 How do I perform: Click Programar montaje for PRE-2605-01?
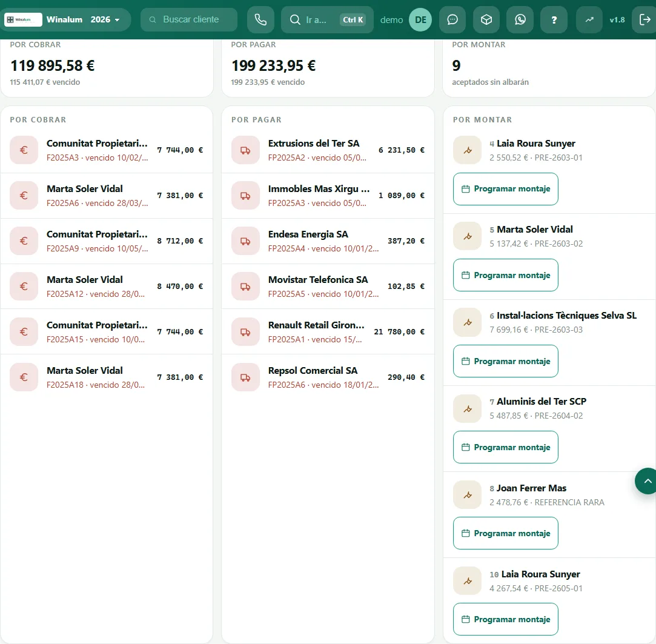(x=505, y=619)
